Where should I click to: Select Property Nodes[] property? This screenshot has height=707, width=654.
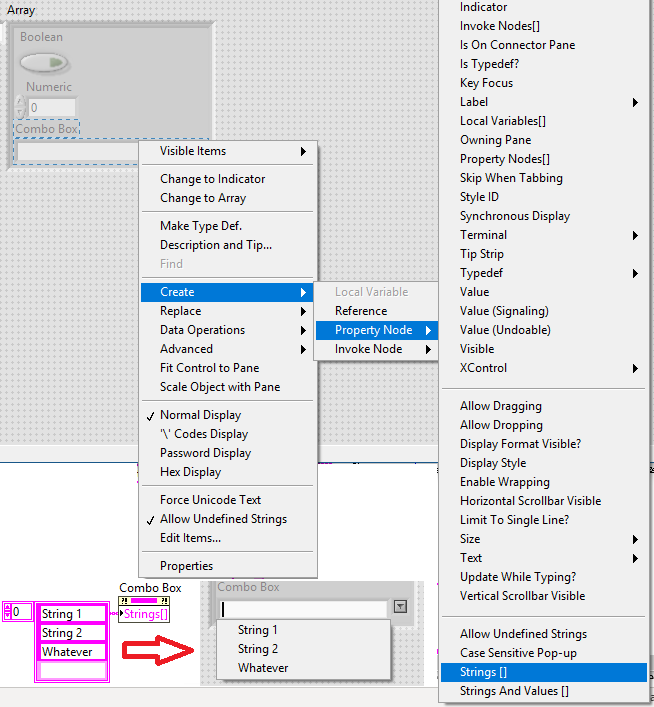coord(543,159)
